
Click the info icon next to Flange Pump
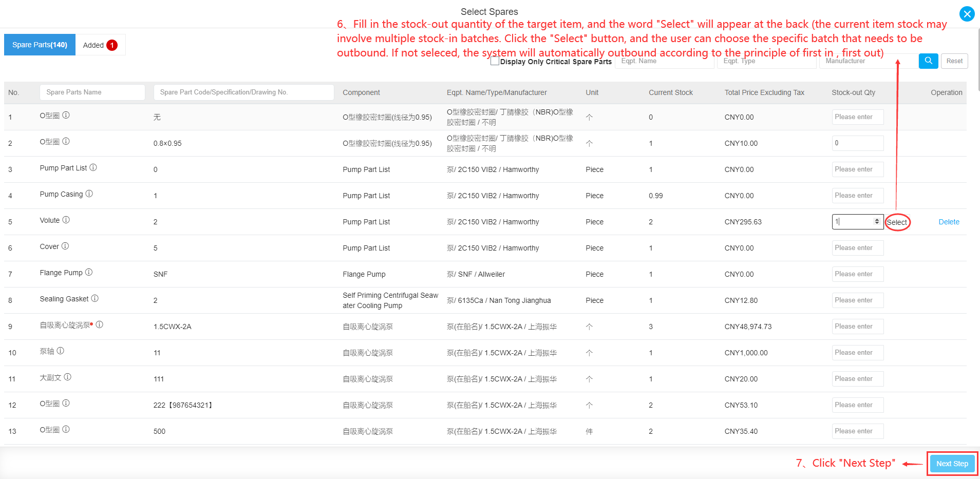(89, 272)
